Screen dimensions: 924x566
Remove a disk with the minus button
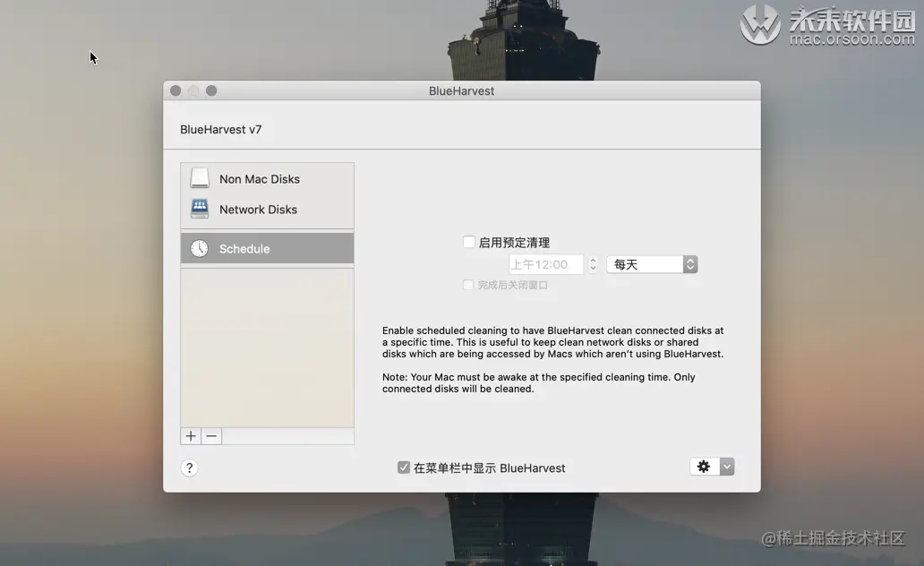[211, 436]
